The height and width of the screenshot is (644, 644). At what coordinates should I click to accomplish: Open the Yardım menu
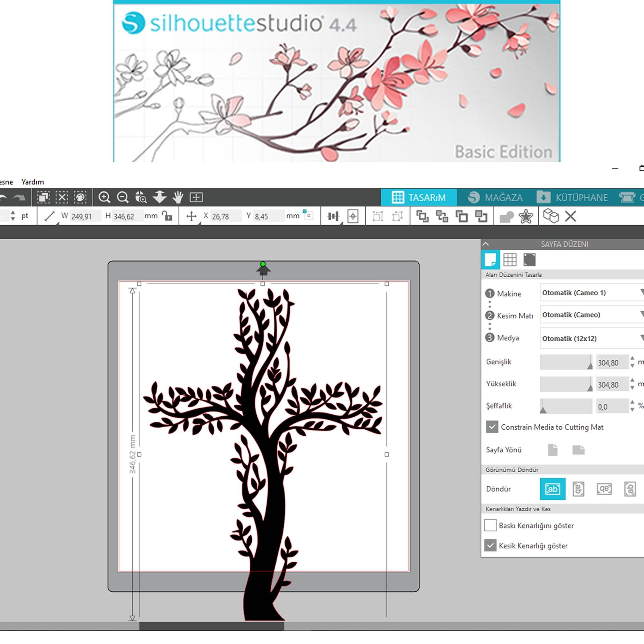[x=32, y=182]
